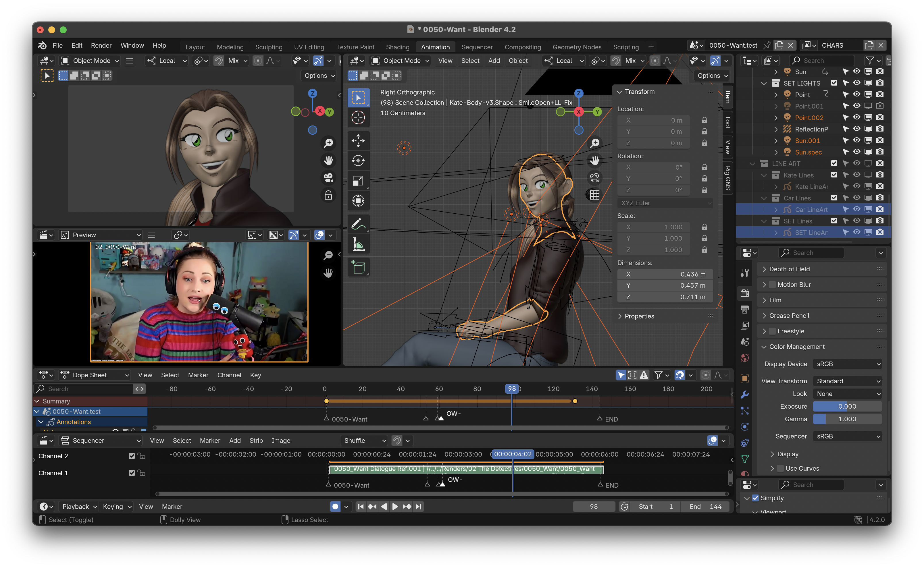
Task: Switch to the Sequencer workspace tab
Action: click(x=477, y=47)
